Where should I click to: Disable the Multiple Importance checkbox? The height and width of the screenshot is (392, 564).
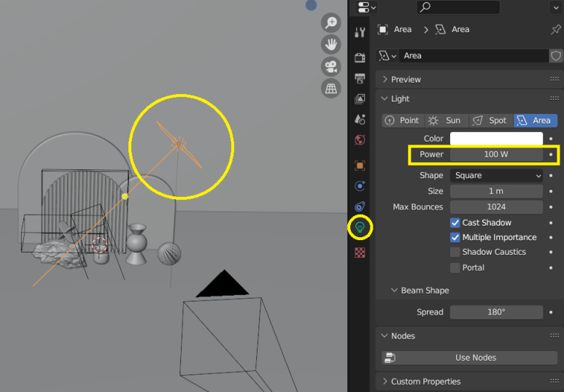pyautogui.click(x=455, y=237)
